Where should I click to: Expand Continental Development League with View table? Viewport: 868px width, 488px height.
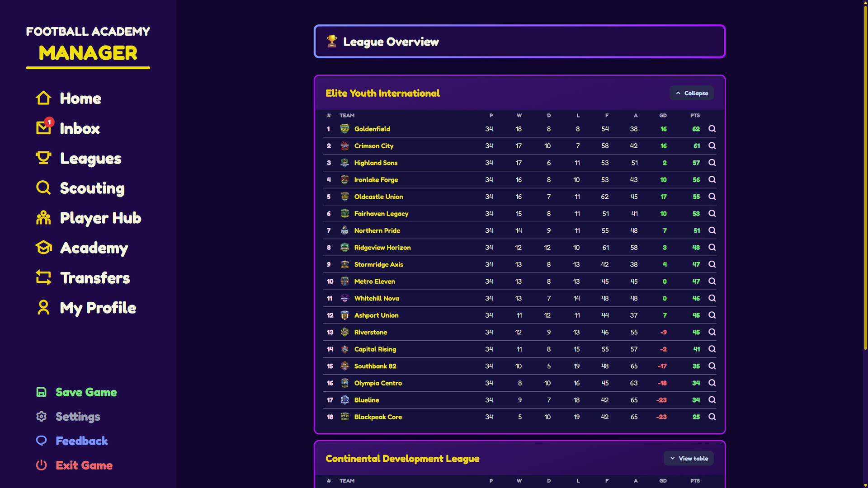tap(689, 459)
